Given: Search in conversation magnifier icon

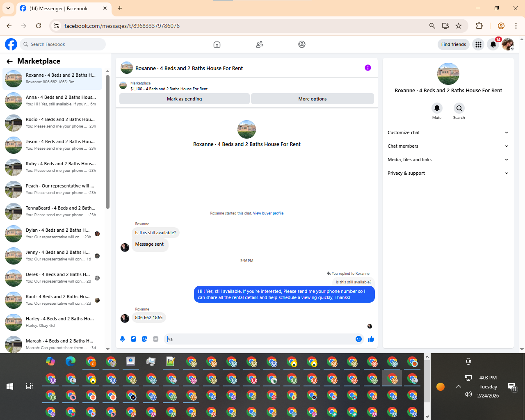Looking at the screenshot, I should point(459,108).
